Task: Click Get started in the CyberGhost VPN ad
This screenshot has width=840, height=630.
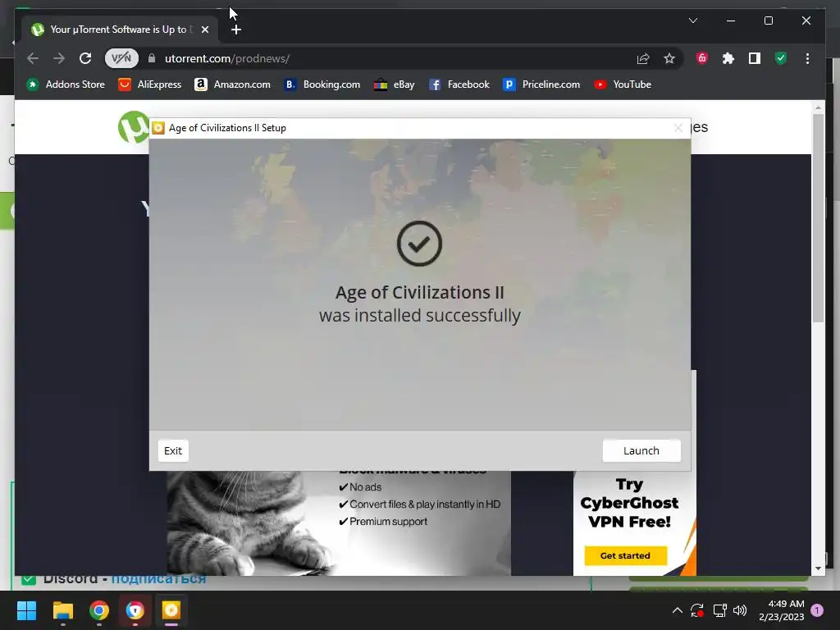Action: click(625, 555)
